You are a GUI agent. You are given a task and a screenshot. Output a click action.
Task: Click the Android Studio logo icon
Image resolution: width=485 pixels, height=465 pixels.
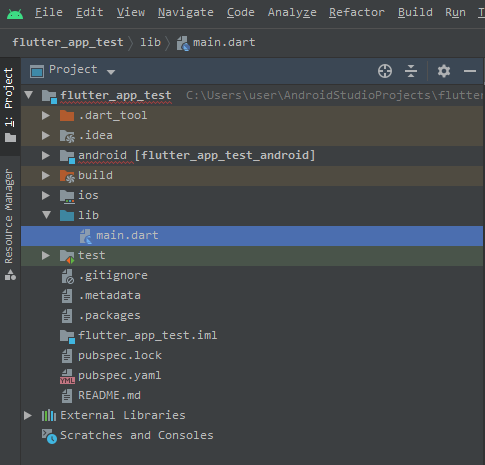tap(15, 14)
